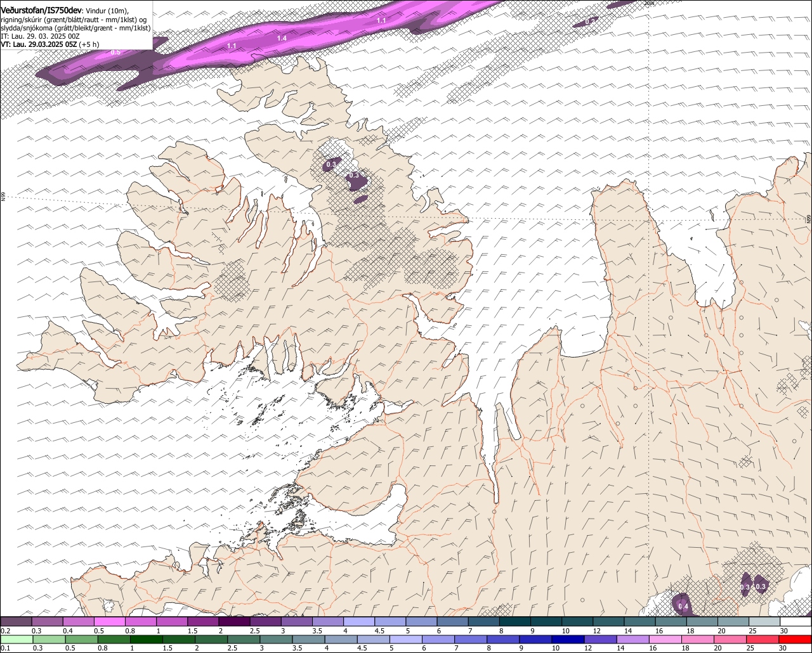Click the 'IT: Lau. 29. 03. 2025 00Z' line
This screenshot has height=653, width=812.
(x=40, y=36)
